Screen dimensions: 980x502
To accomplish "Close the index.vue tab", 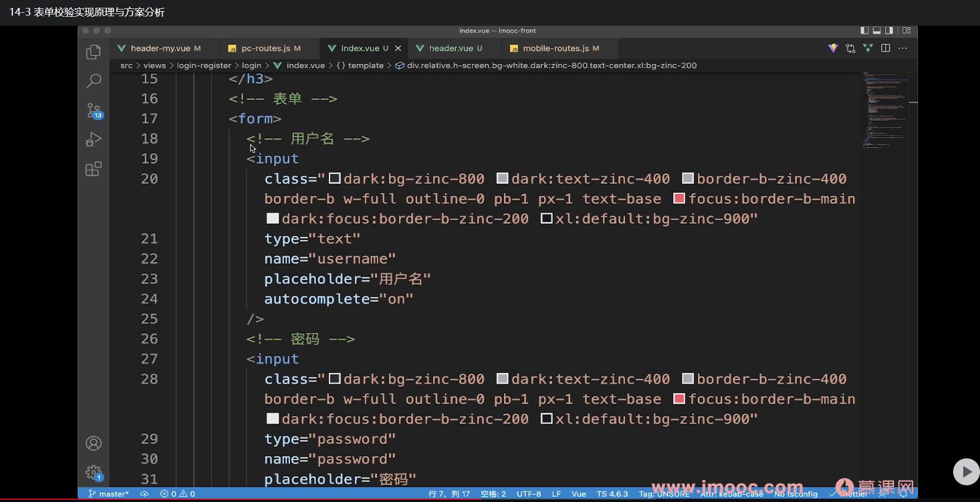I will click(x=398, y=48).
